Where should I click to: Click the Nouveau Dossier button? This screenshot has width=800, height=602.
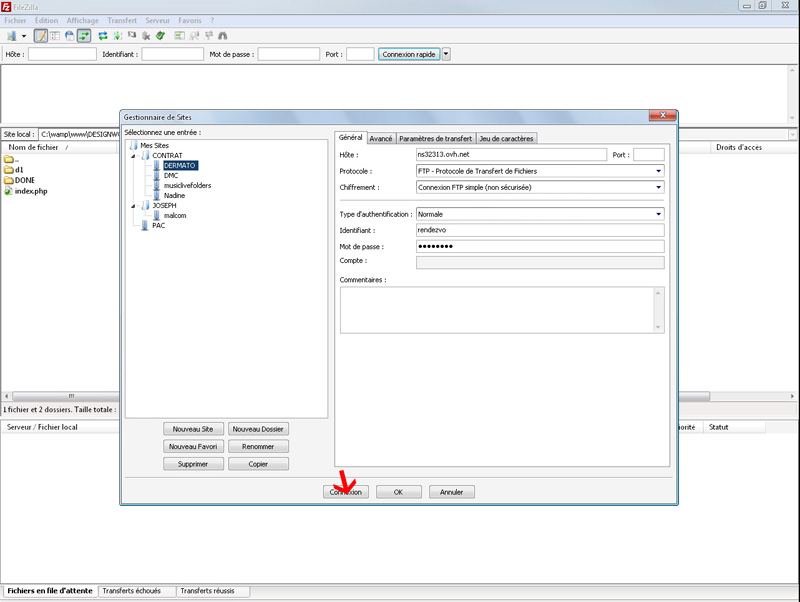258,429
